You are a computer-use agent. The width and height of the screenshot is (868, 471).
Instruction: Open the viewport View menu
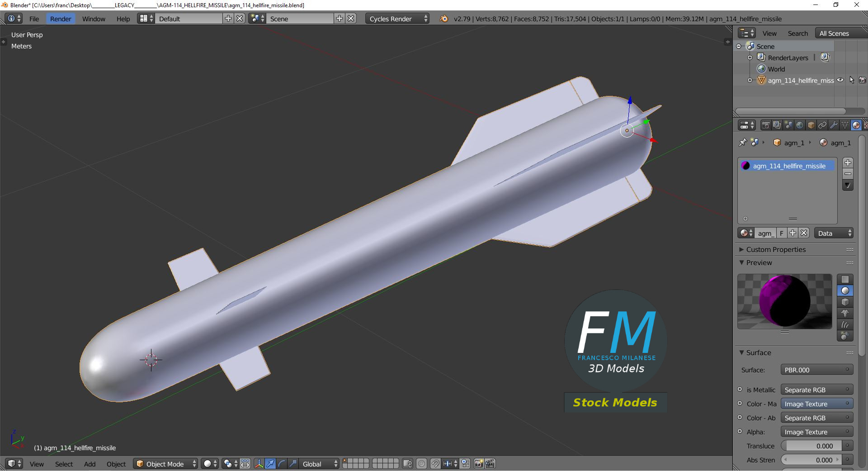37,464
